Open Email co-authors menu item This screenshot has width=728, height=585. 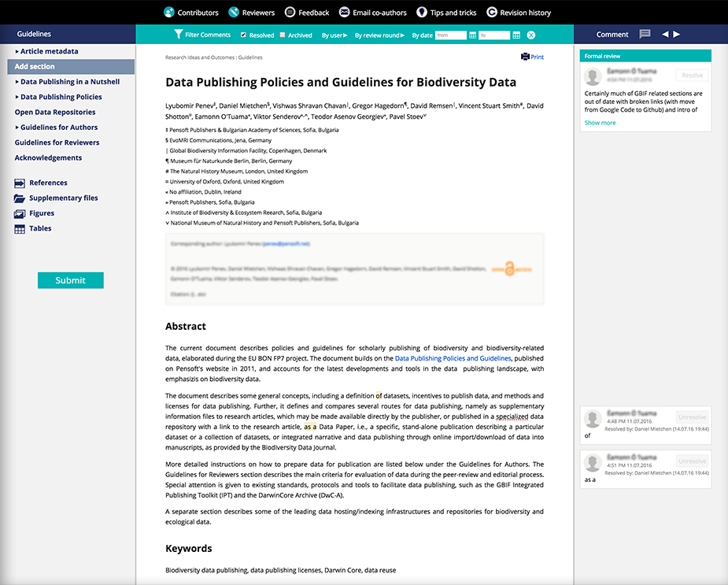pyautogui.click(x=379, y=13)
